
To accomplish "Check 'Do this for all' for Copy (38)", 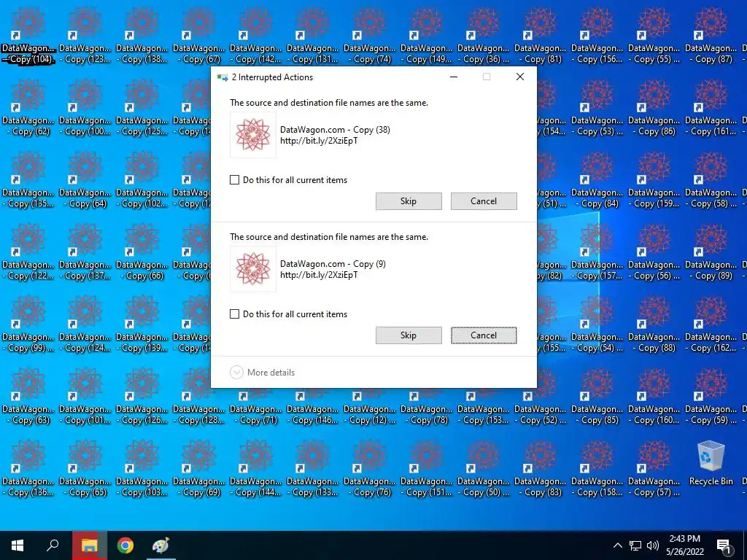I will click(x=234, y=180).
